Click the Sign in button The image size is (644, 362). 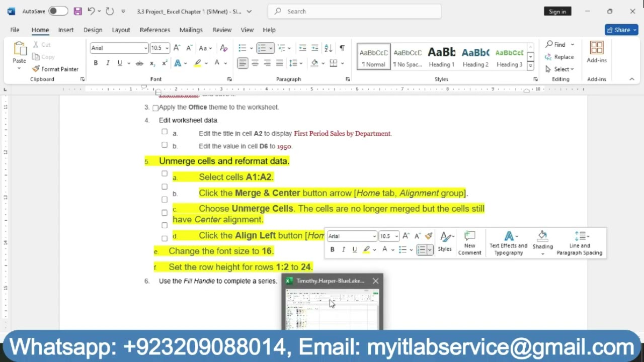[x=557, y=12]
